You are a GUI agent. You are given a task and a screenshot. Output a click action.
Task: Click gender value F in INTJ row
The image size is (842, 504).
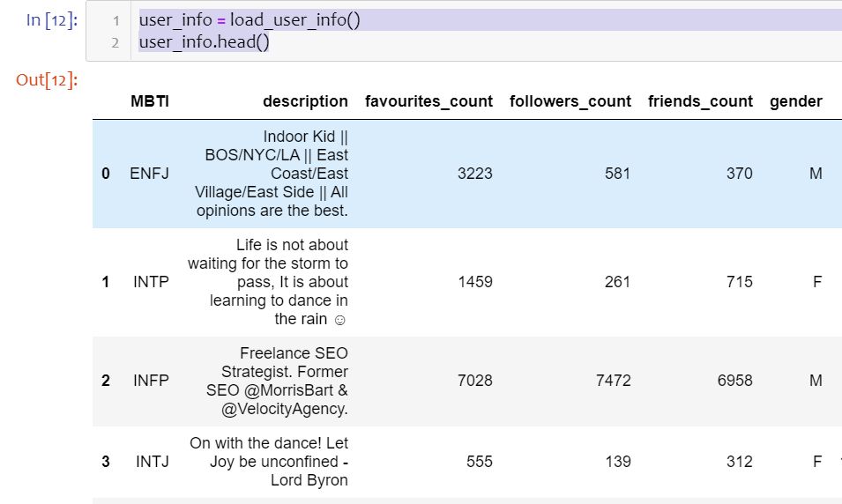tap(817, 462)
